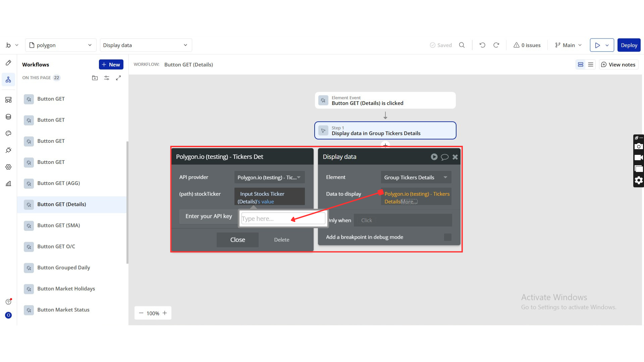Click the undo arrow icon

(x=482, y=45)
